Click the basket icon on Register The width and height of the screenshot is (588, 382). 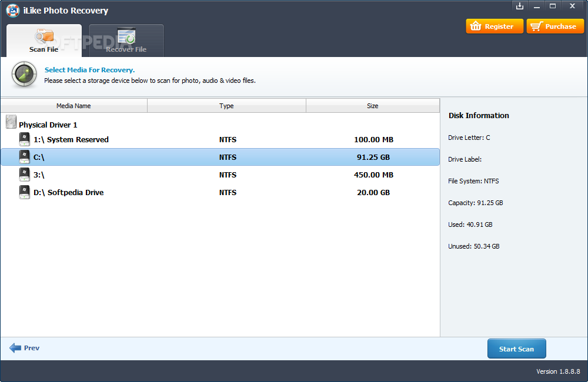tap(476, 26)
